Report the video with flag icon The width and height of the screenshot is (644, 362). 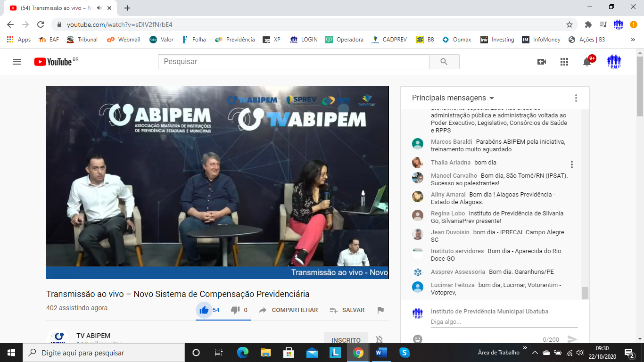point(380,310)
